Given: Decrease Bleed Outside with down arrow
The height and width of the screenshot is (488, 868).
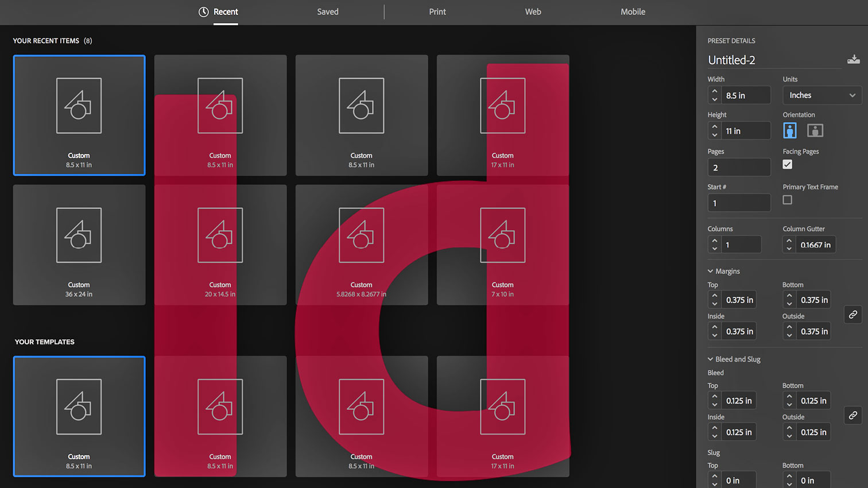Looking at the screenshot, I should tap(789, 437).
